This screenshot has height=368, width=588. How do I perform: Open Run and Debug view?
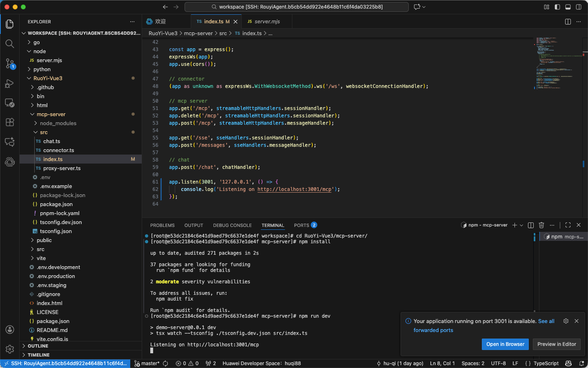10,83
